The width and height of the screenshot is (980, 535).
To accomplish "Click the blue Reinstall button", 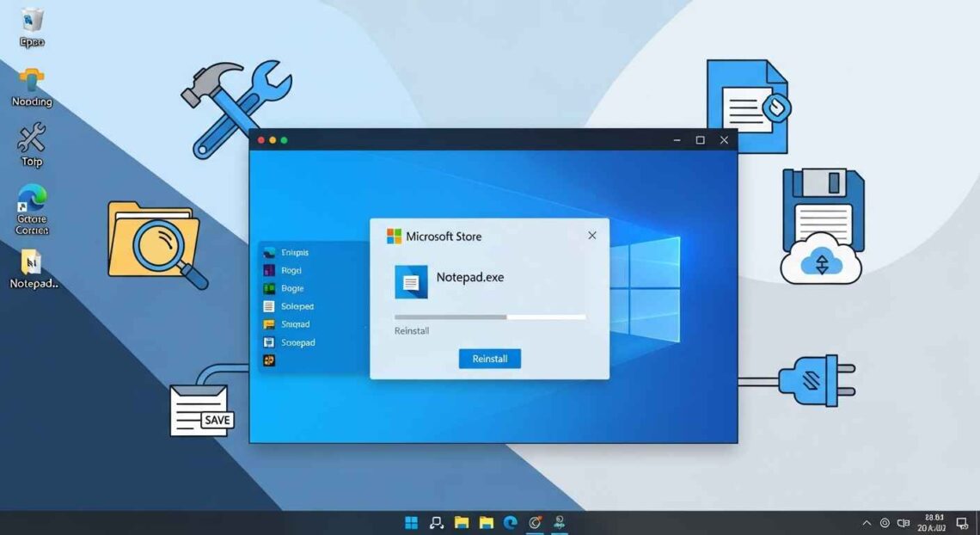I will coord(489,359).
